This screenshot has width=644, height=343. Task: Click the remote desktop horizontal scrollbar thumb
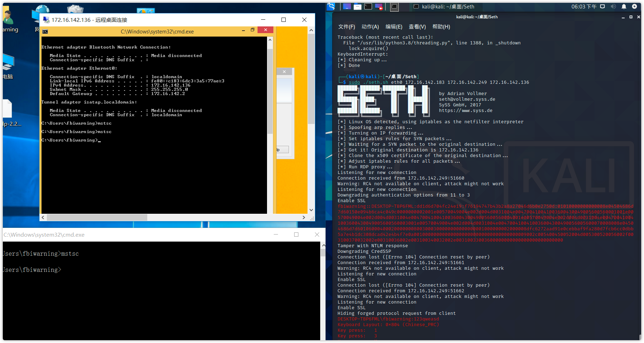[97, 218]
